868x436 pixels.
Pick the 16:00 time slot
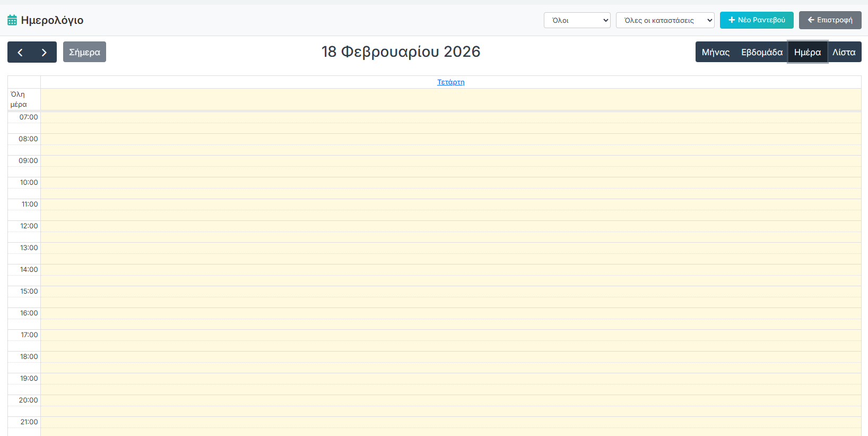click(x=450, y=313)
